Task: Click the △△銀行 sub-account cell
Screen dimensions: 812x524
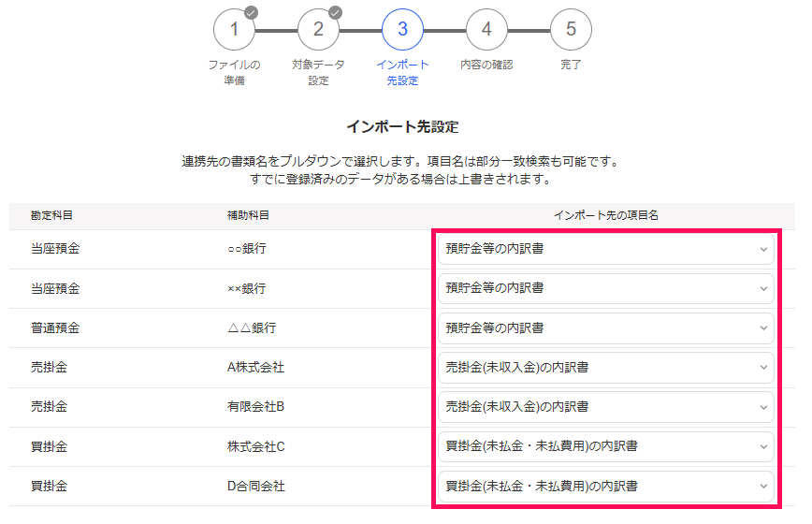Action: 253,327
